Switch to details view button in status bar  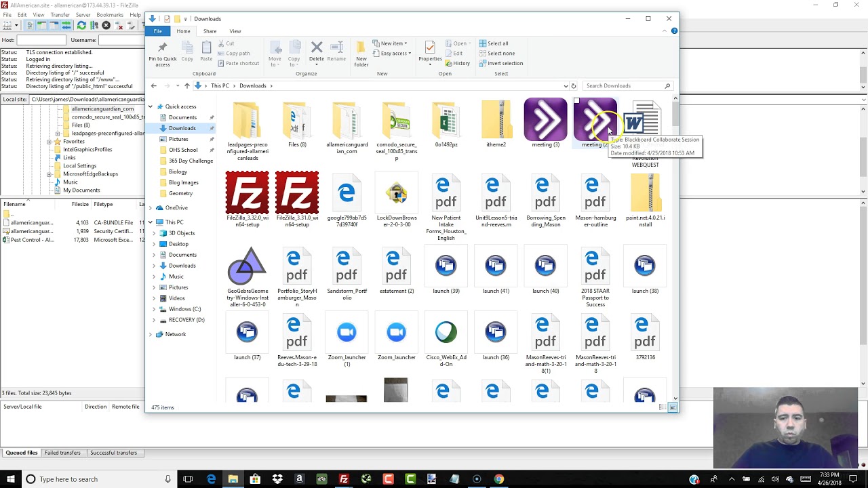[663, 407]
